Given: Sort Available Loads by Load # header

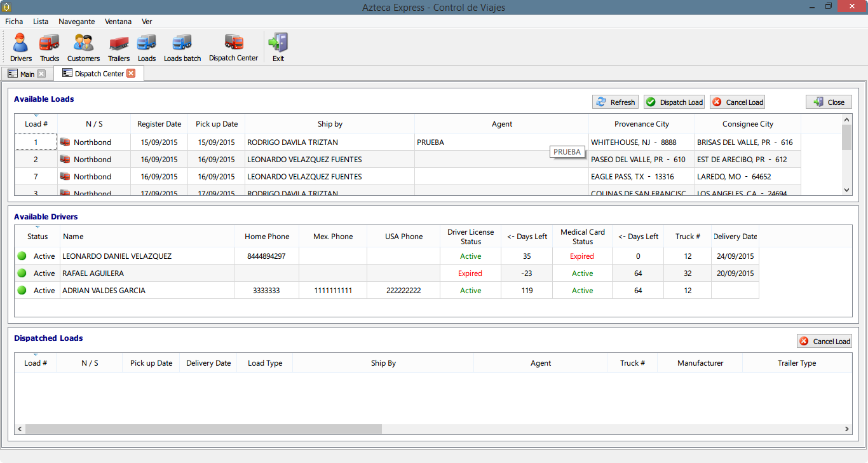Looking at the screenshot, I should (x=36, y=124).
